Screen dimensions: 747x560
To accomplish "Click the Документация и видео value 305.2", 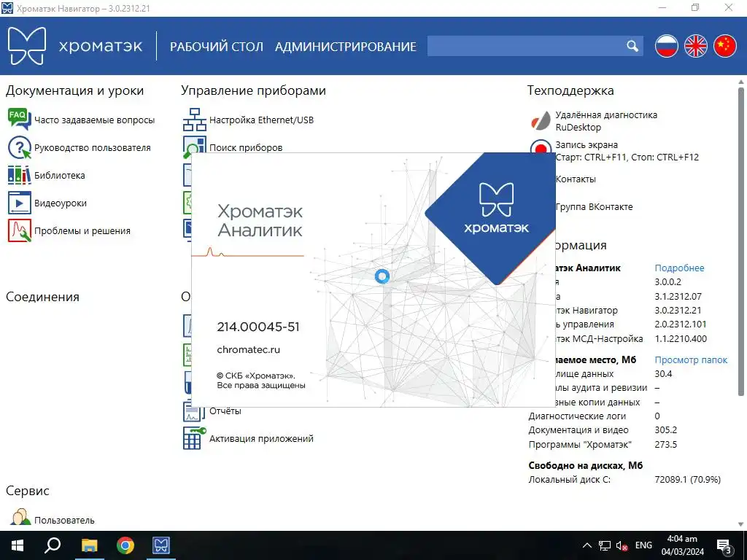I will pyautogui.click(x=665, y=430).
